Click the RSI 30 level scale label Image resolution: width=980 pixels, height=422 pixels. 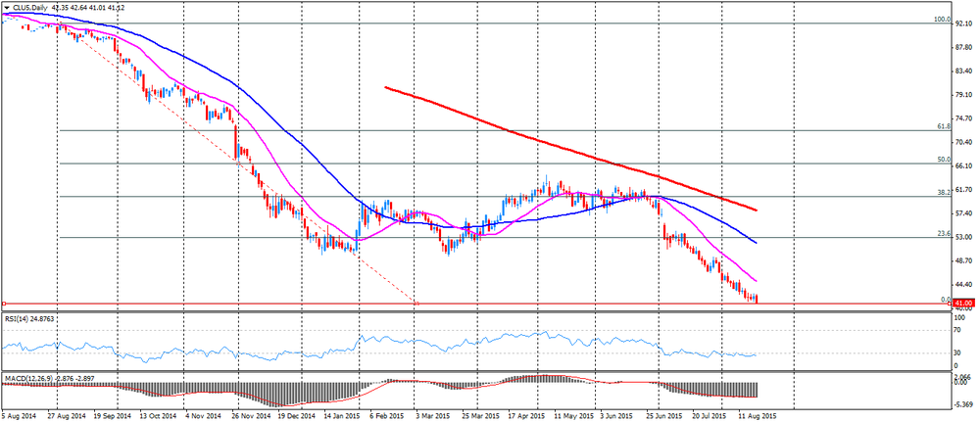click(x=957, y=353)
